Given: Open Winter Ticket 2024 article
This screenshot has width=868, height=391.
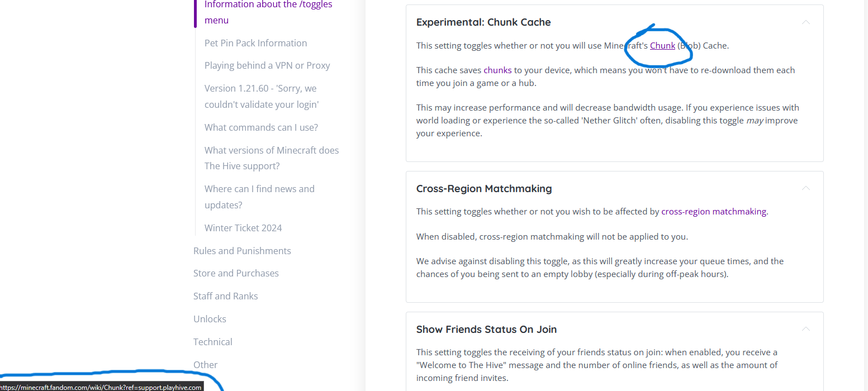Looking at the screenshot, I should coord(243,228).
